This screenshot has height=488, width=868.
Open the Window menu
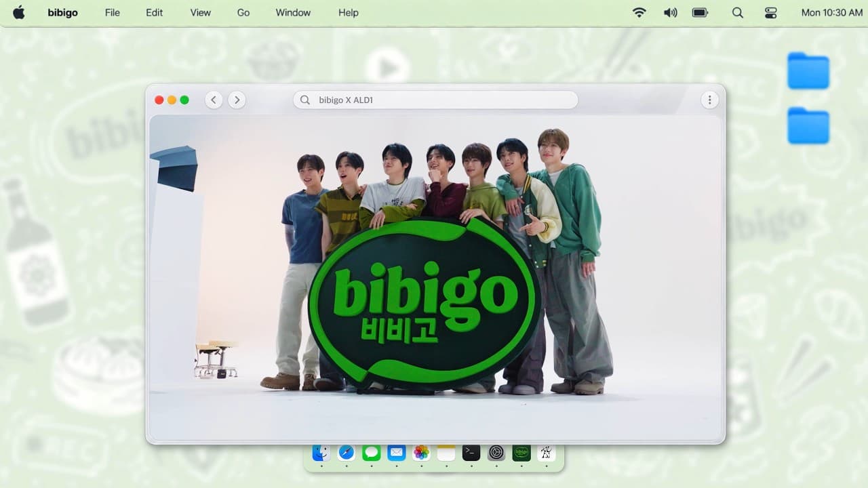[x=293, y=12]
